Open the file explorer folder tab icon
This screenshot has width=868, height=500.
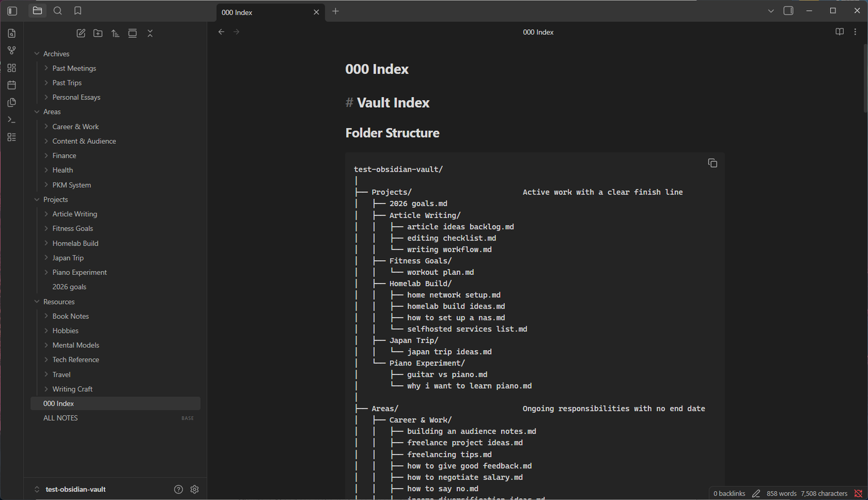37,11
